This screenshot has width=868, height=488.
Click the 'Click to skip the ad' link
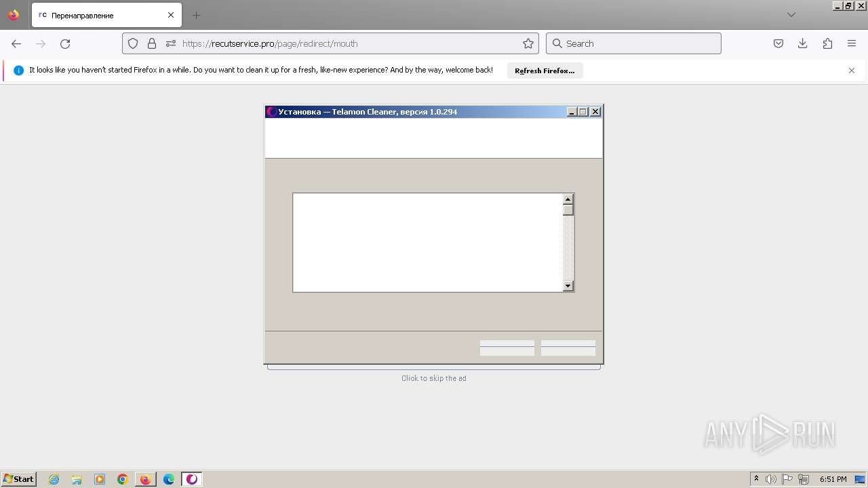(x=434, y=378)
